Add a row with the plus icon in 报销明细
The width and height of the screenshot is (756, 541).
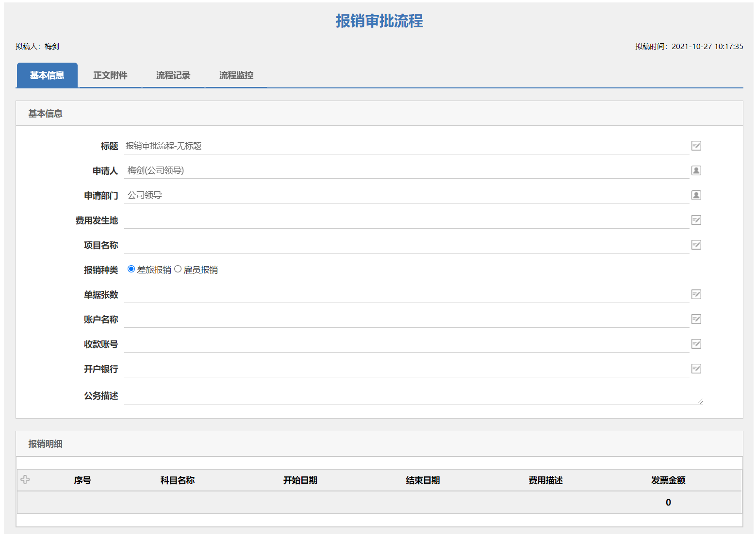coord(25,480)
